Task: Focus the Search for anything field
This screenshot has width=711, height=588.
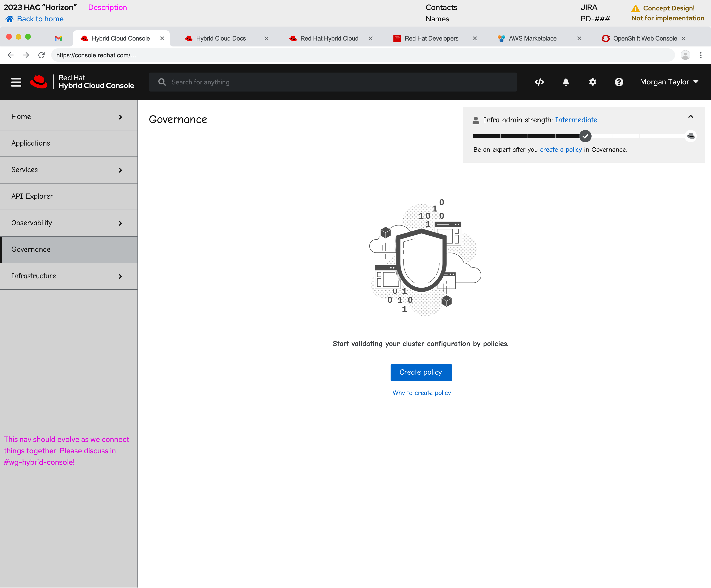Action: (x=339, y=82)
